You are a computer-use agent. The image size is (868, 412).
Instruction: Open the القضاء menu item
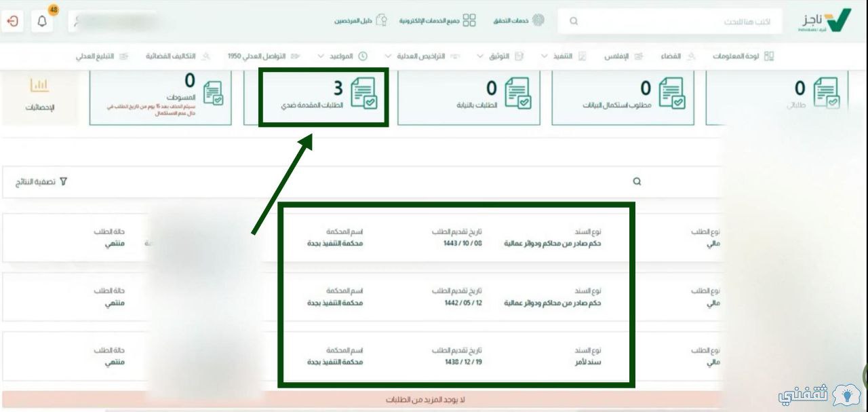click(x=678, y=56)
